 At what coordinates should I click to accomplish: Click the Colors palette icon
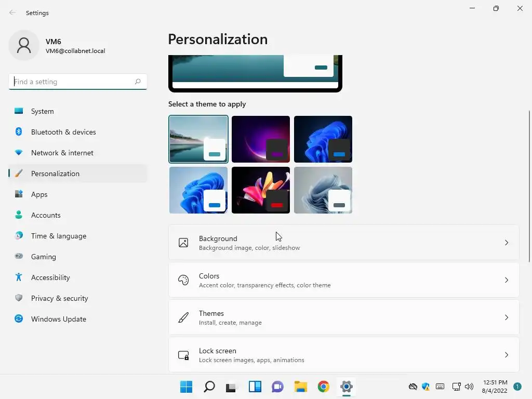[x=183, y=280]
